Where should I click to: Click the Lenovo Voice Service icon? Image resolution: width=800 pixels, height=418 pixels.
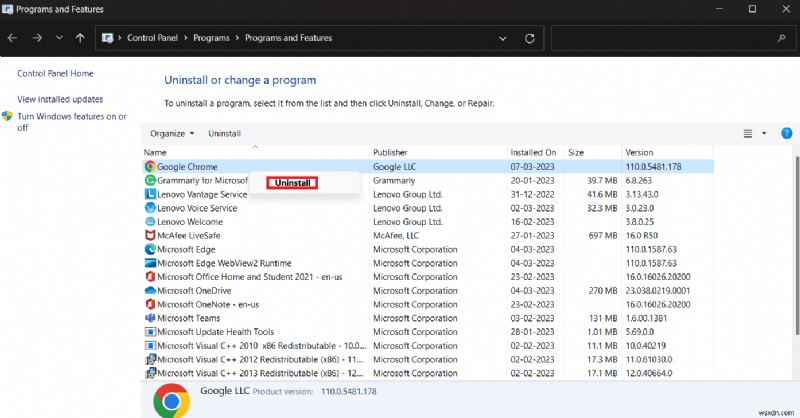[150, 208]
